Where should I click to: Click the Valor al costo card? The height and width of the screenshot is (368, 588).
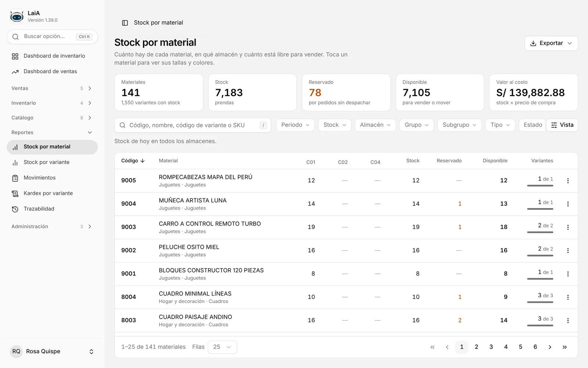(534, 92)
